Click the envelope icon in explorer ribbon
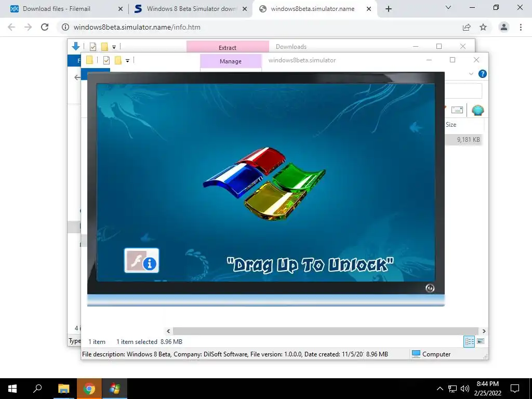Screen dimensions: 532x399 coord(457,110)
